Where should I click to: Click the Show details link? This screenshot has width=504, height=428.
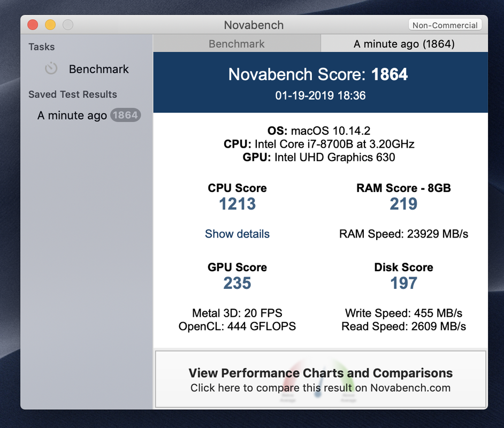pyautogui.click(x=237, y=234)
